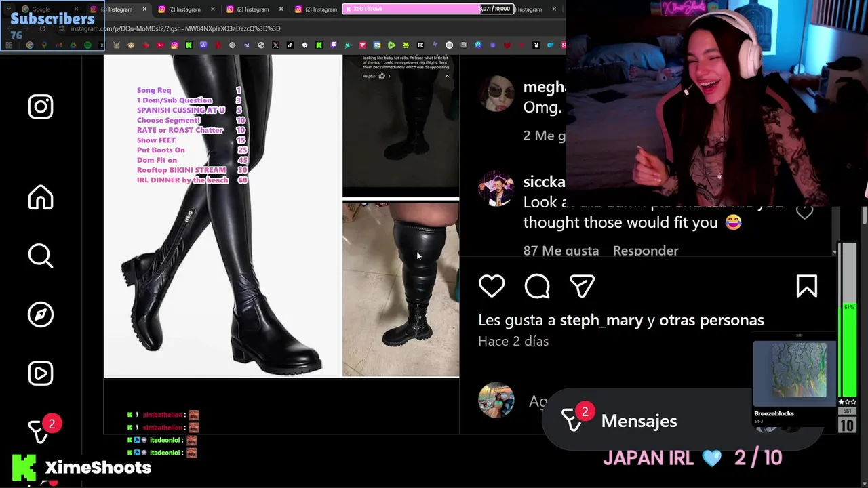
Task: Open the Google bookmark icon in bookmarks bar
Action: pos(30,45)
